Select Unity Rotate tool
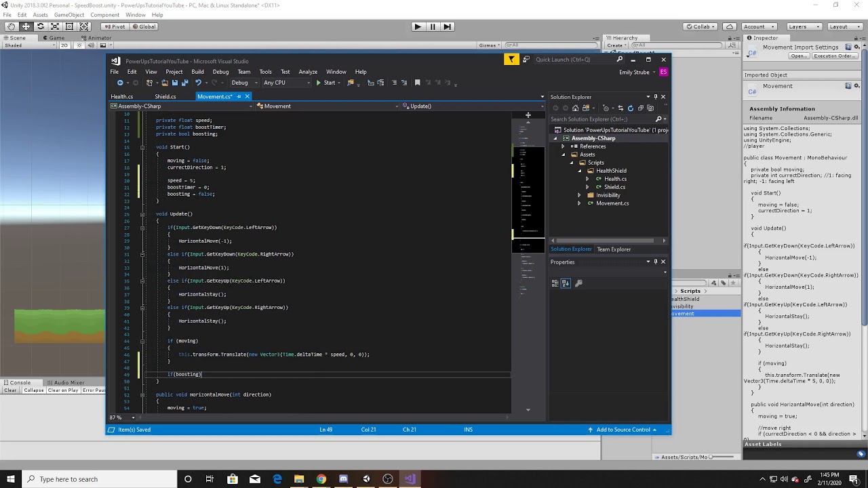Viewport: 868px width, 488px height. pyautogui.click(x=40, y=26)
